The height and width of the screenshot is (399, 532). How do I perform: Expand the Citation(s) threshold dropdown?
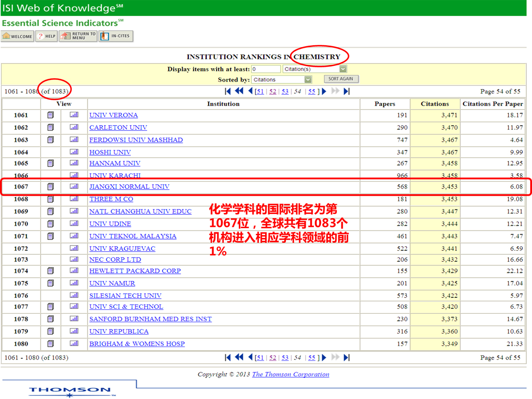click(343, 69)
